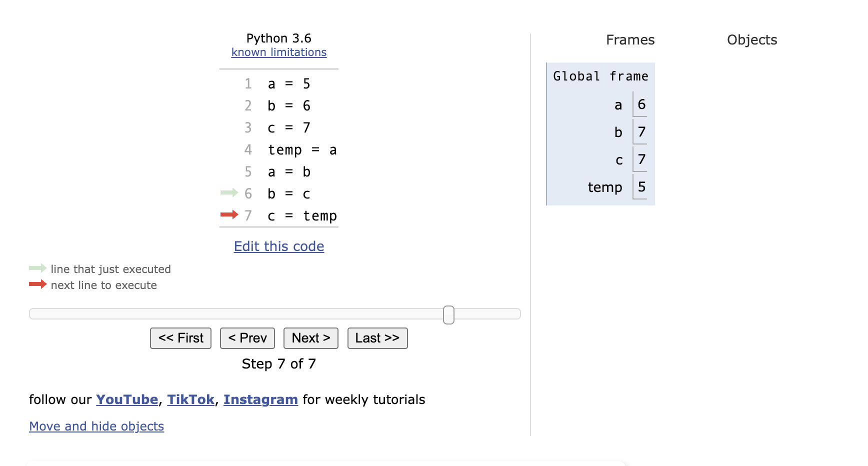Step back with the < Prev button
Image resolution: width=868 pixels, height=466 pixels.
point(247,338)
